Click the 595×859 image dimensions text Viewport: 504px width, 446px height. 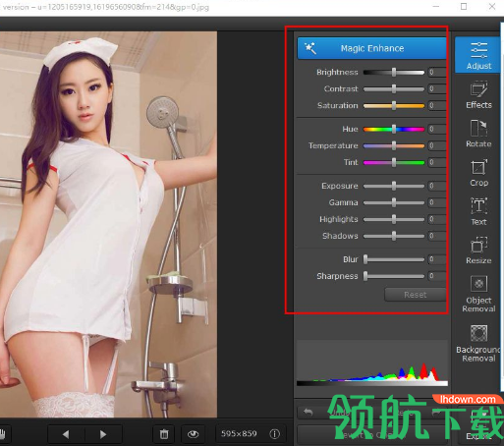tap(239, 434)
